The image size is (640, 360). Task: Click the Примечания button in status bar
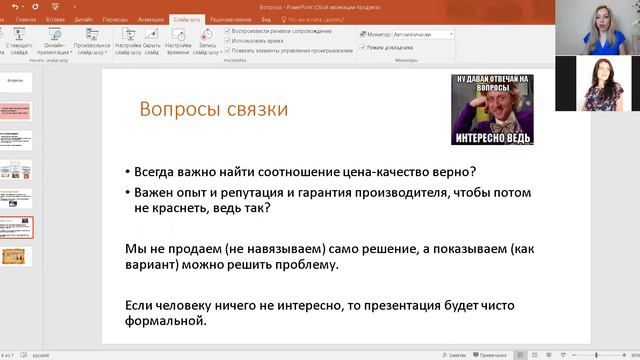click(490, 355)
